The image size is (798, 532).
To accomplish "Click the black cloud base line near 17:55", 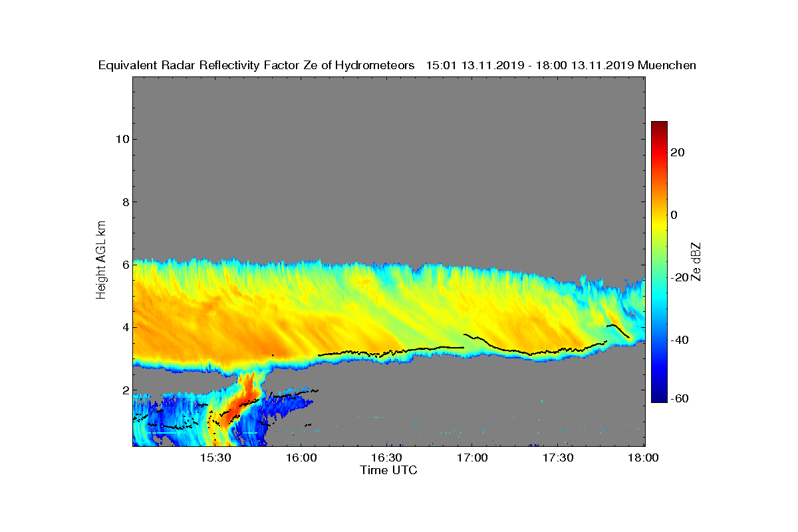I will tap(618, 331).
